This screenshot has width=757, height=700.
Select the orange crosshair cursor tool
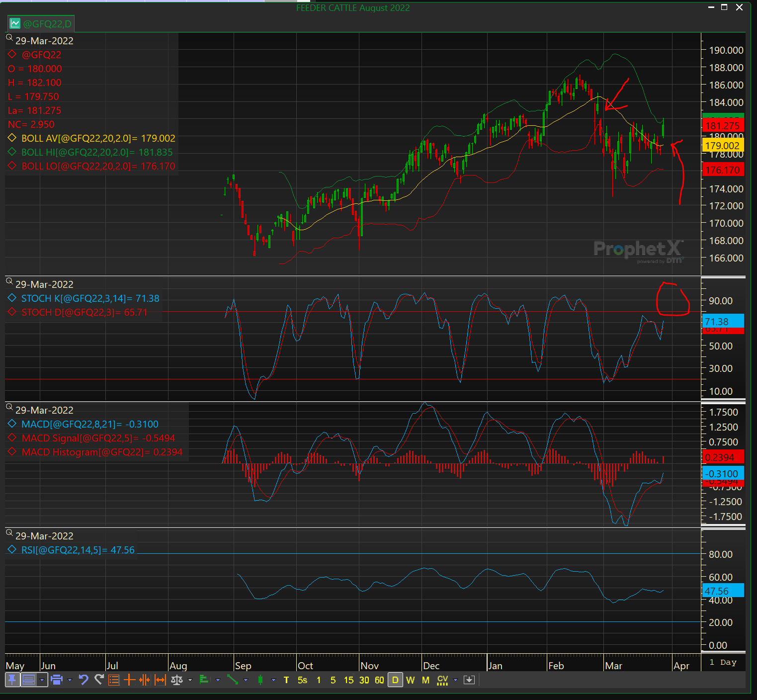click(129, 680)
